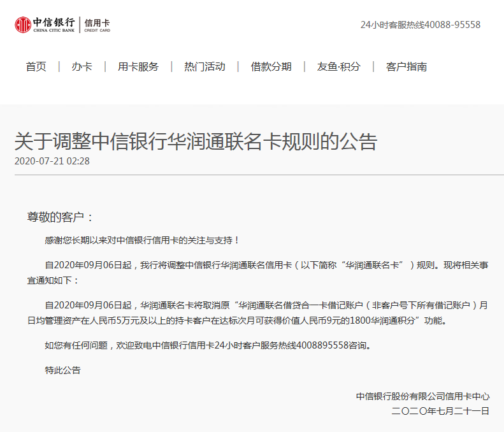Screen dimensions: 504x432
Task: Open 友鱼·积分 navigation item
Action: coord(339,66)
